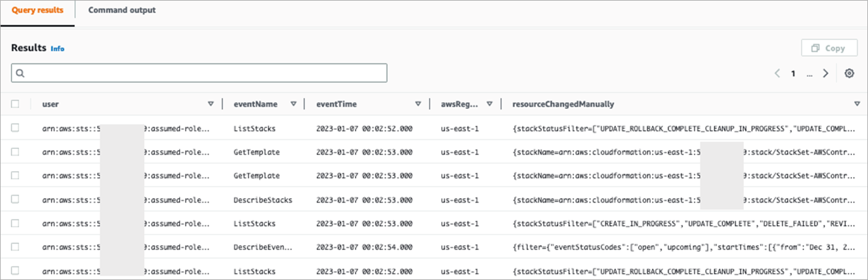The width and height of the screenshot is (868, 280).
Task: Open the Results Info link
Action: tap(57, 48)
